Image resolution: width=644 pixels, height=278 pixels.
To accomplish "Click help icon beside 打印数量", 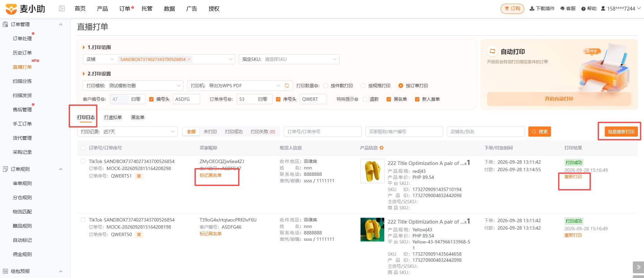I will tap(316, 86).
